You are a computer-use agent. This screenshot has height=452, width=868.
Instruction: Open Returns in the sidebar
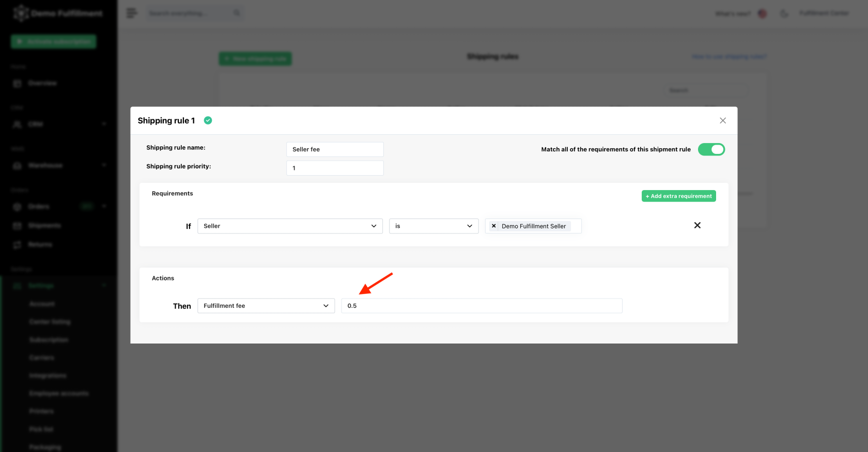[40, 244]
